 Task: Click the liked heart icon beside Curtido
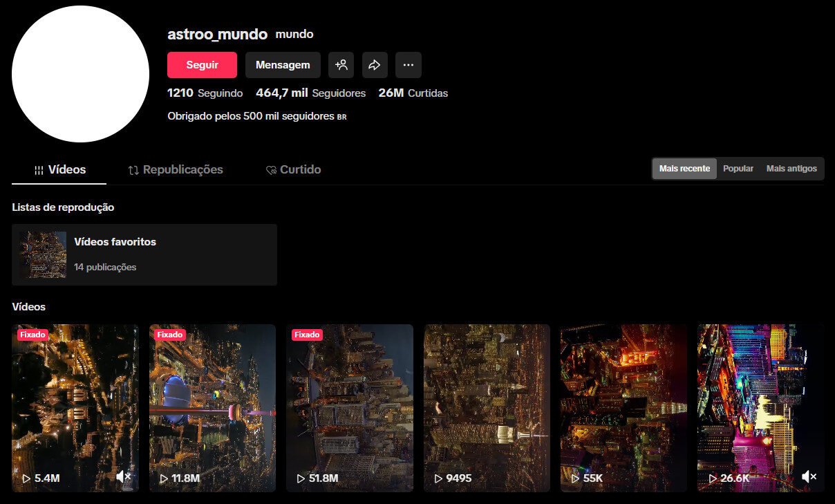tap(272, 169)
